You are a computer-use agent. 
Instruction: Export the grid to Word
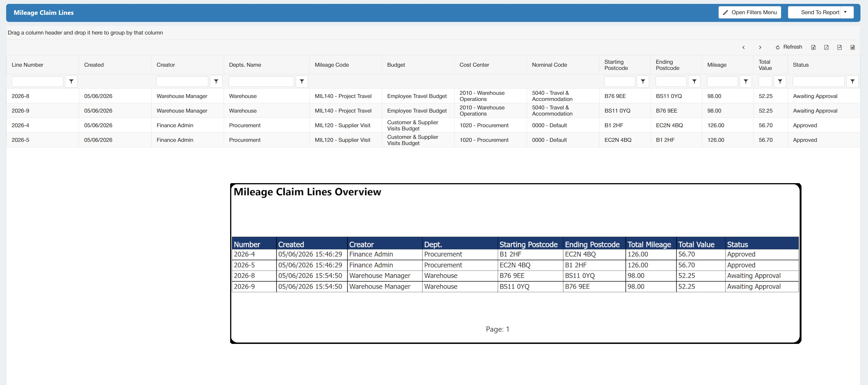[852, 47]
